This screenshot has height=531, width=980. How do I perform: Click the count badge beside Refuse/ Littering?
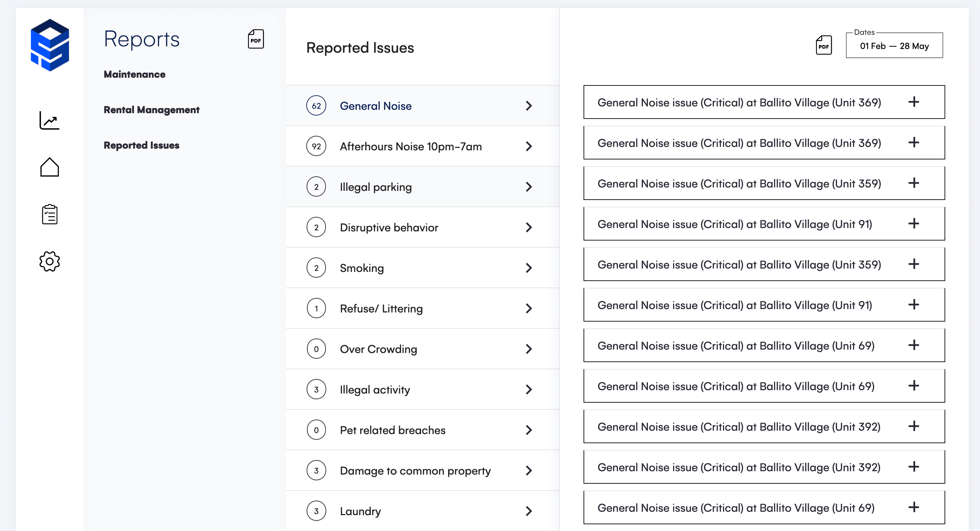pyautogui.click(x=316, y=308)
